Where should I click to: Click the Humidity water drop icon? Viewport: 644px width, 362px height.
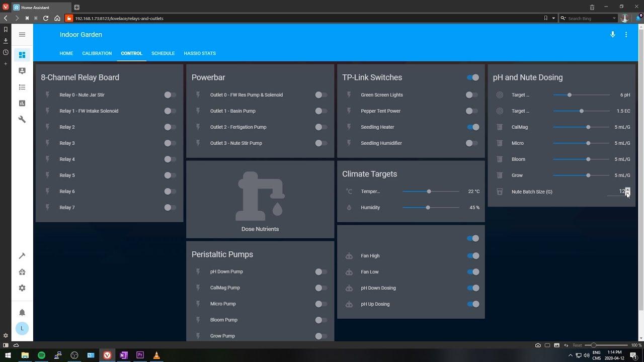click(x=349, y=208)
